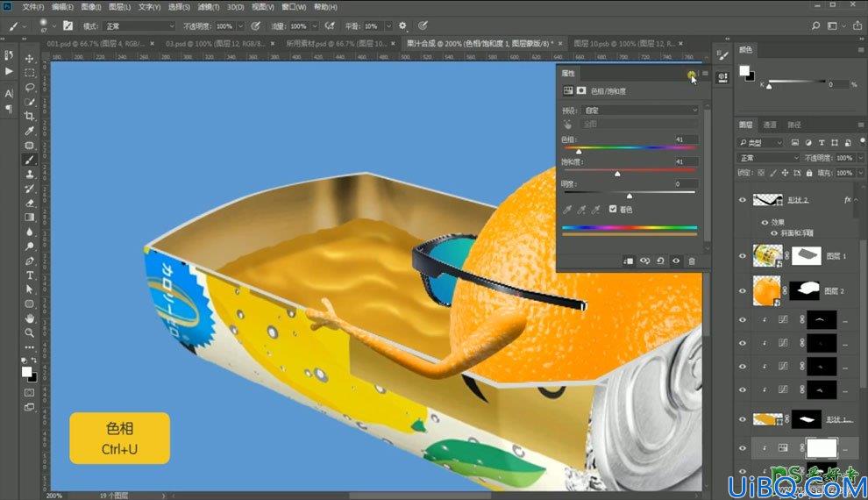Toggle the Colorize (着色) checkbox
Viewport: 868px width, 500px height.
(613, 209)
